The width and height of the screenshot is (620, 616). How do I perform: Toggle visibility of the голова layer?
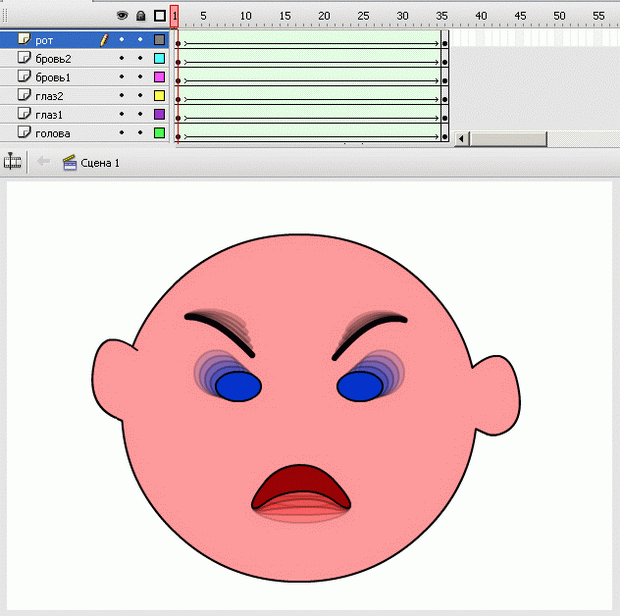pyautogui.click(x=122, y=133)
